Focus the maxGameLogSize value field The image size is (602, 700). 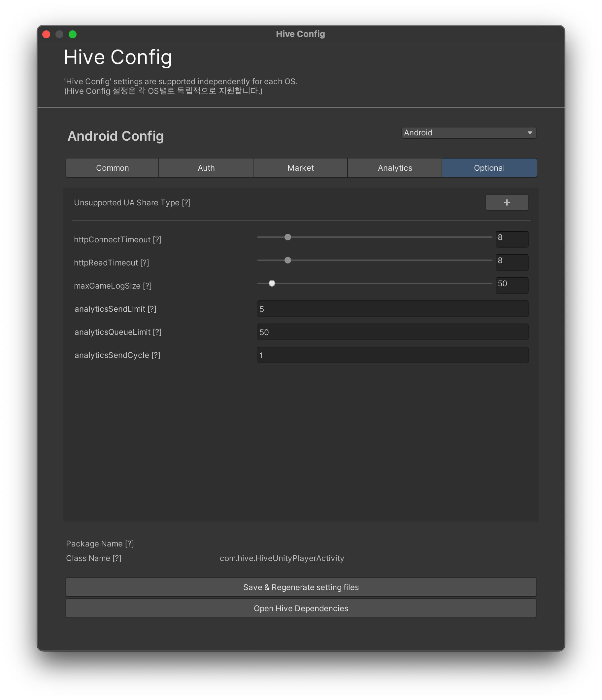point(512,286)
